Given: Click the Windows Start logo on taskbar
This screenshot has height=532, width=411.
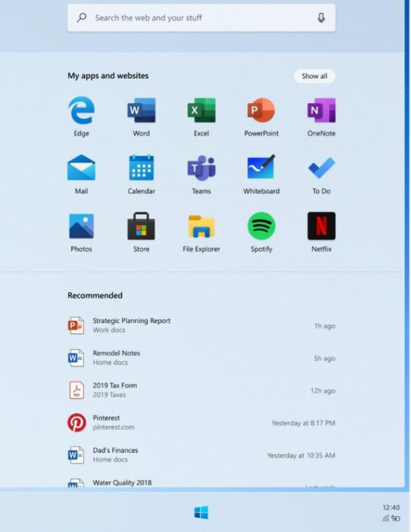Looking at the screenshot, I should (201, 513).
